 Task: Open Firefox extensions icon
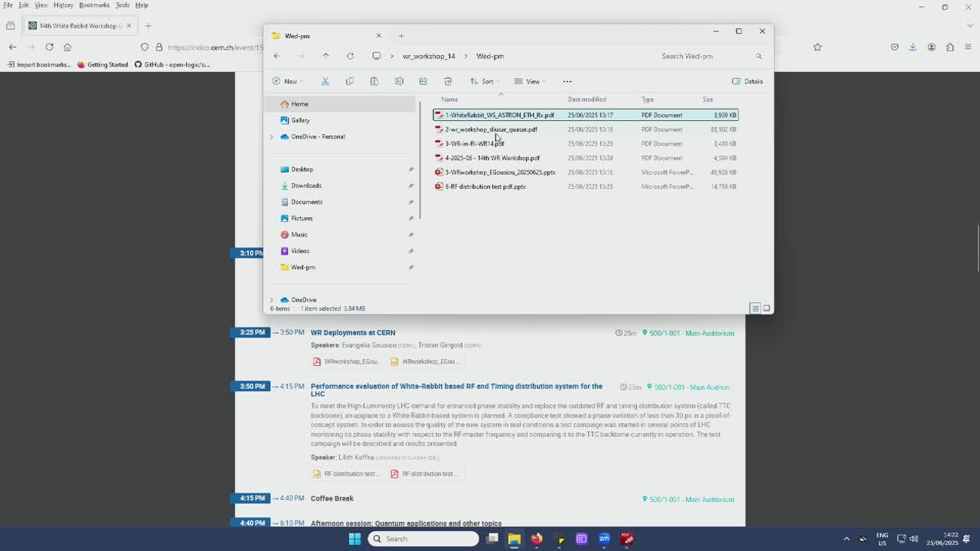pyautogui.click(x=950, y=47)
